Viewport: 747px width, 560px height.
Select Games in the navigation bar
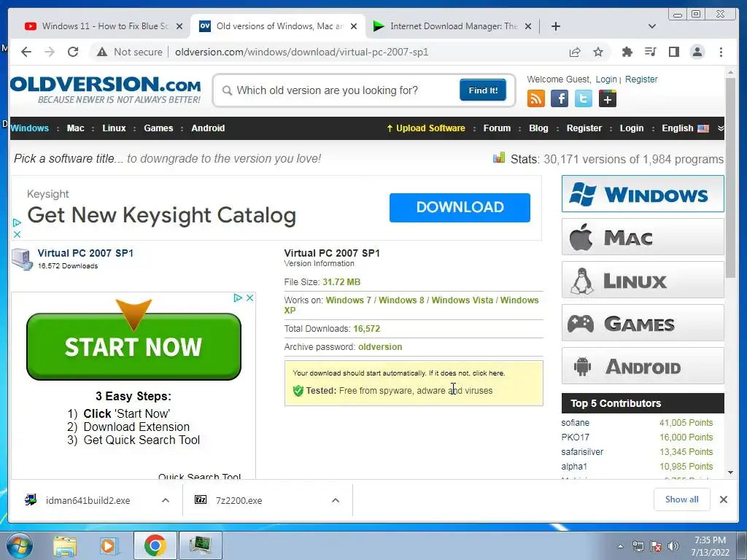[x=158, y=128]
